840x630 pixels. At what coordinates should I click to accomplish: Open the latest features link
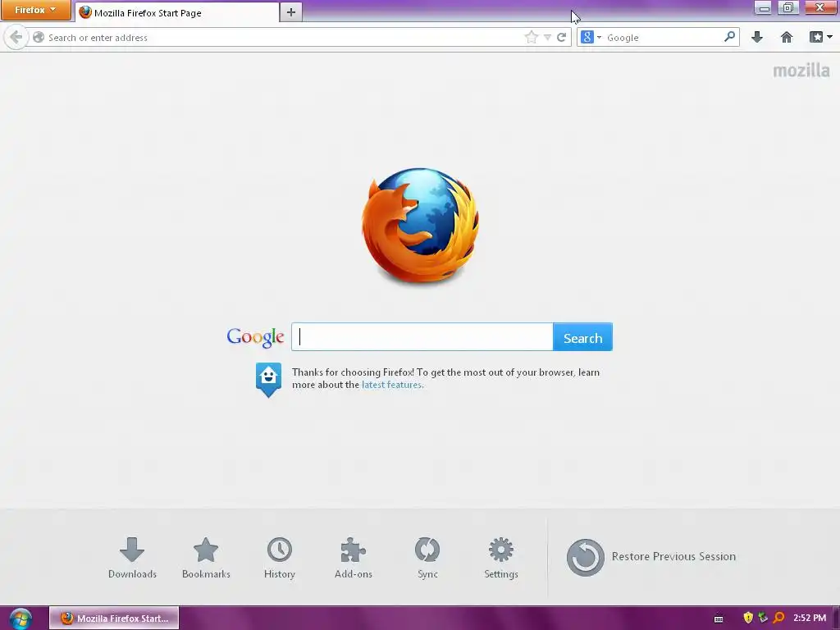(x=391, y=385)
